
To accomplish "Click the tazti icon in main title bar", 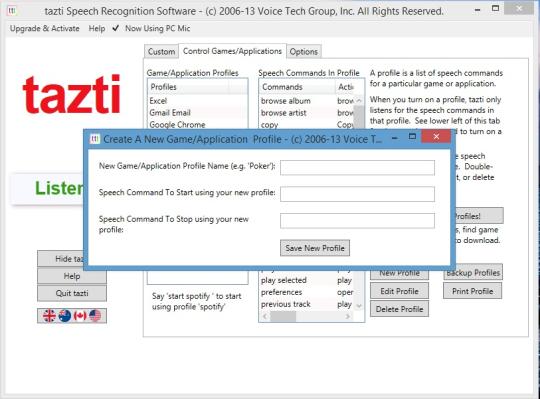I will 12,11.
